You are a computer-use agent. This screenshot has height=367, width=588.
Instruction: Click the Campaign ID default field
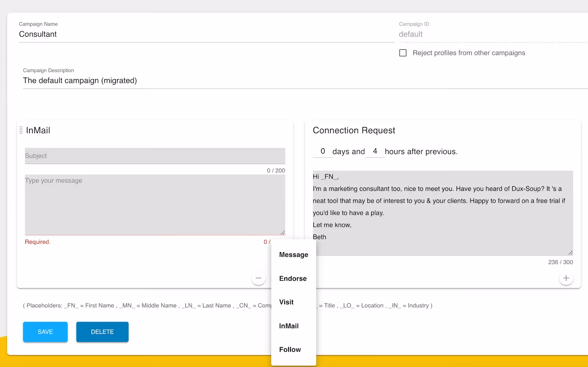click(493, 35)
